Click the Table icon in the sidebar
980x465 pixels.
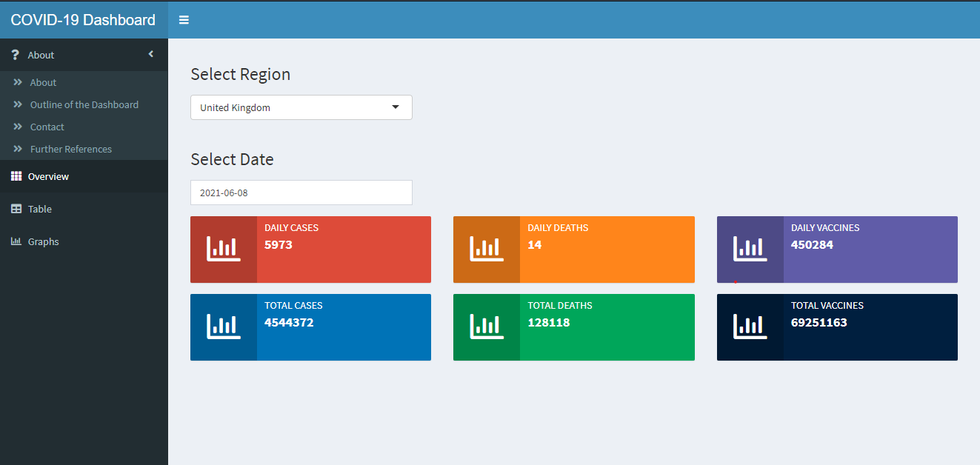point(16,209)
